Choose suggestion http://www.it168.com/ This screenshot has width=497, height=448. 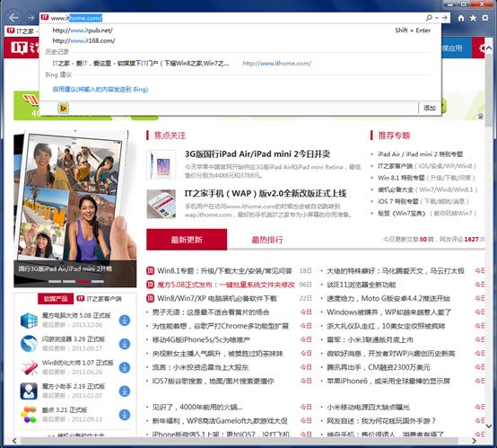point(83,40)
